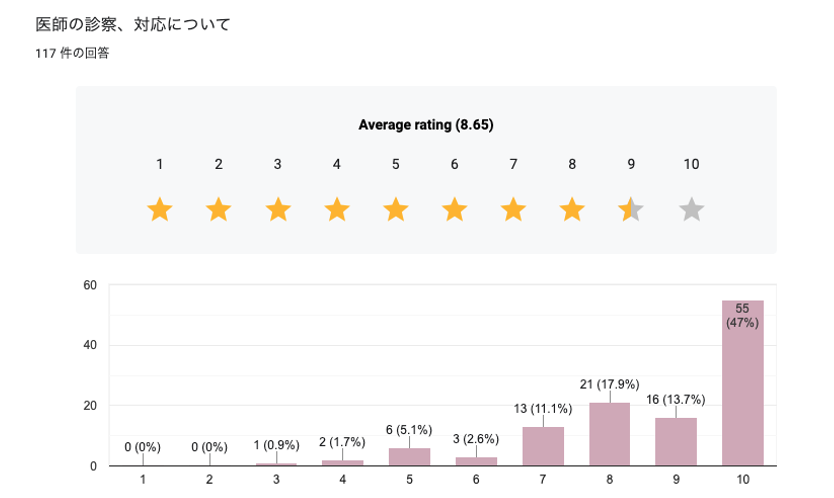
Task: Select the fifth star in rating row
Action: coord(396,210)
